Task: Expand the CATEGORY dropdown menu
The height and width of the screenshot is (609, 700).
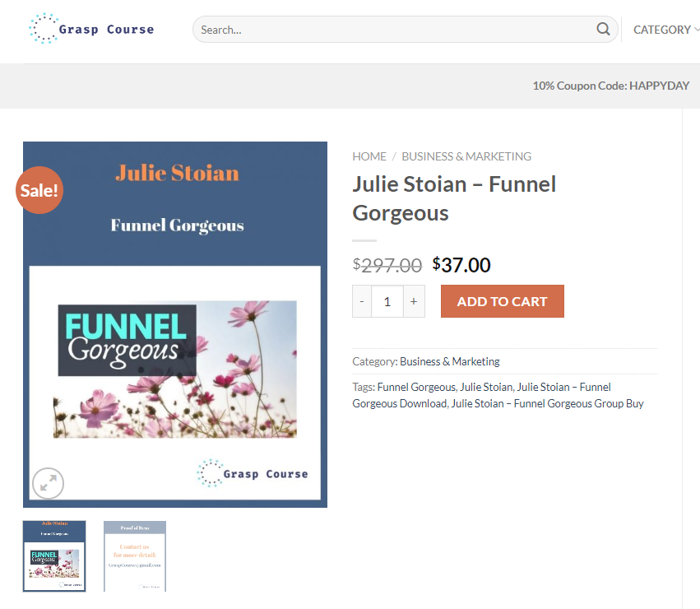Action: [x=665, y=30]
